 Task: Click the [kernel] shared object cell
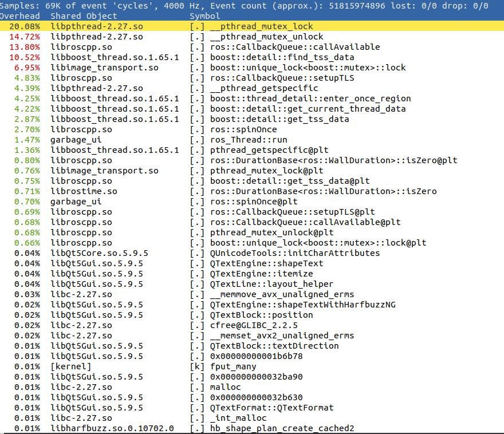(x=70, y=366)
